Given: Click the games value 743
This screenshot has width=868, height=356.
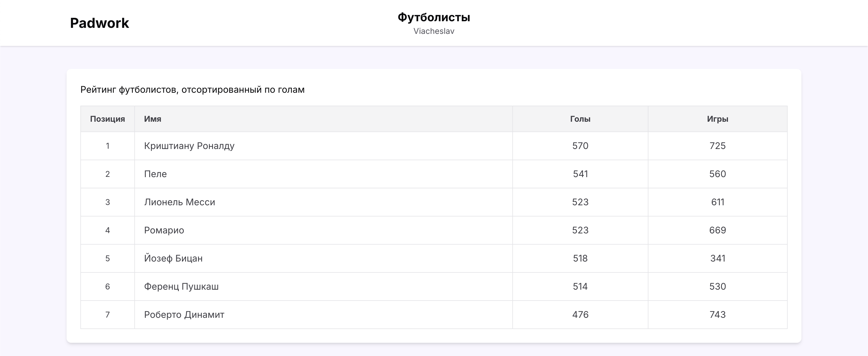Looking at the screenshot, I should pyautogui.click(x=717, y=315).
